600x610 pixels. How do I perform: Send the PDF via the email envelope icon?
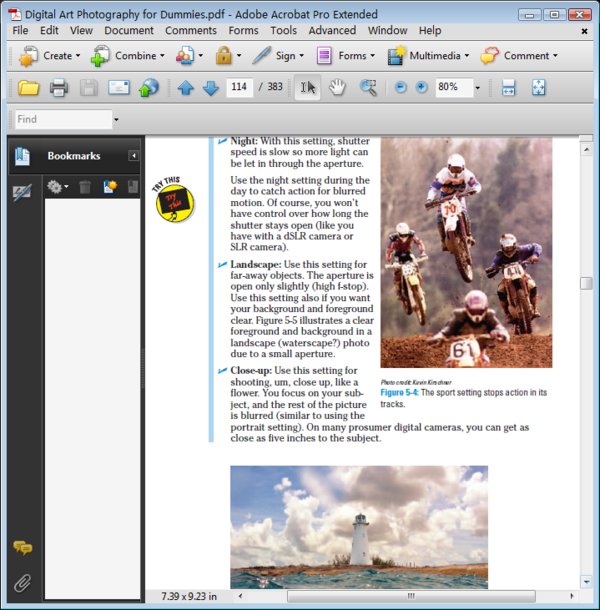pos(119,88)
